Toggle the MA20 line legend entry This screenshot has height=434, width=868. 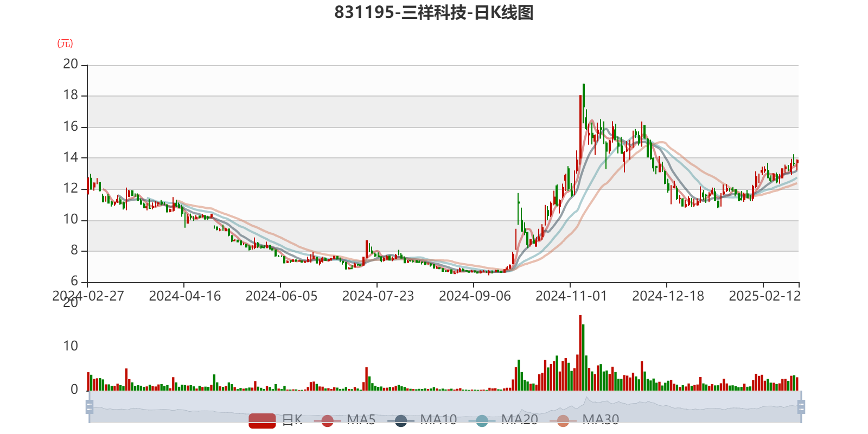(503, 420)
